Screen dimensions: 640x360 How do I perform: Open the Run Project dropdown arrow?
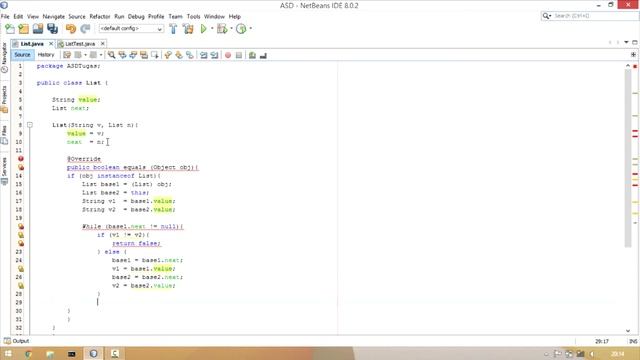click(212, 29)
